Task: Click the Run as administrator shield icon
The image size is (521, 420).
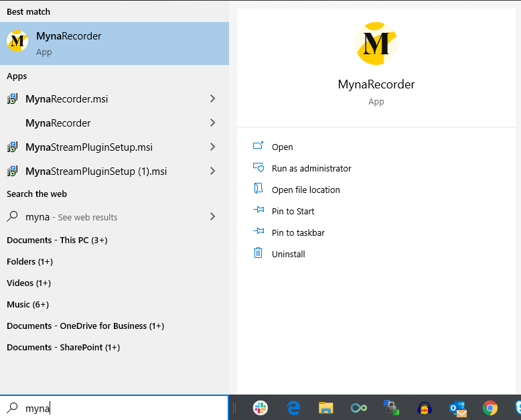Action: point(258,167)
